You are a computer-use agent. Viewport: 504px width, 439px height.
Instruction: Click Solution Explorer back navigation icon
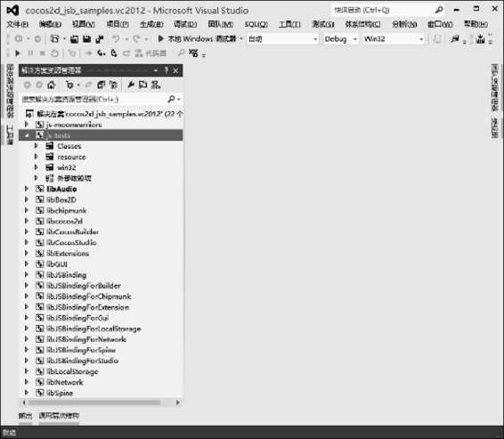click(28, 85)
